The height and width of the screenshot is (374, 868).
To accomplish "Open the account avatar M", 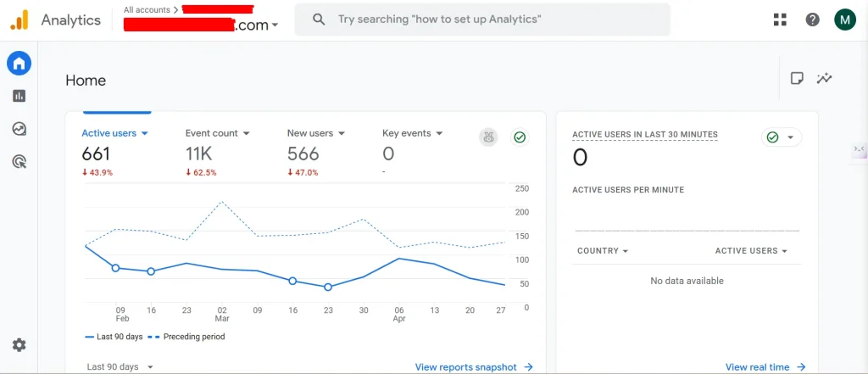I will tap(845, 20).
